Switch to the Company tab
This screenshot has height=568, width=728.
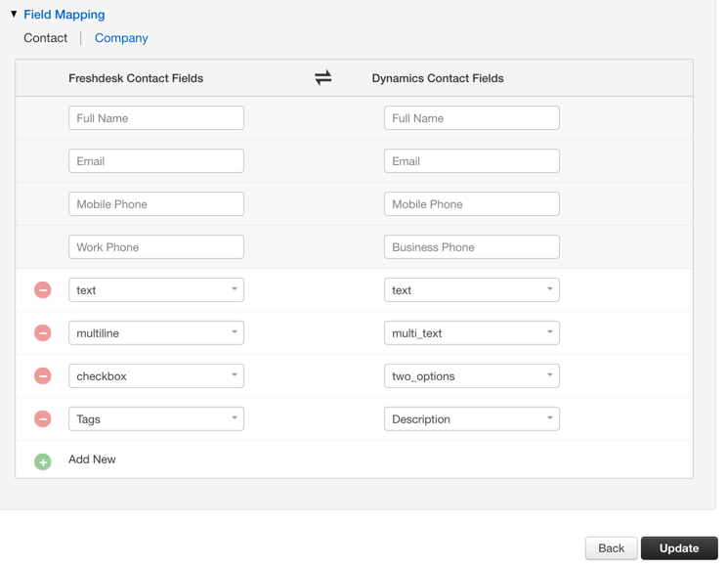pyautogui.click(x=121, y=38)
